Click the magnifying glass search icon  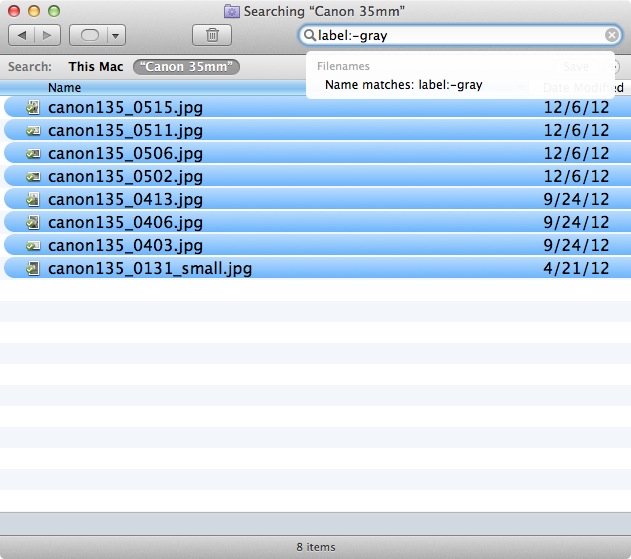point(310,36)
